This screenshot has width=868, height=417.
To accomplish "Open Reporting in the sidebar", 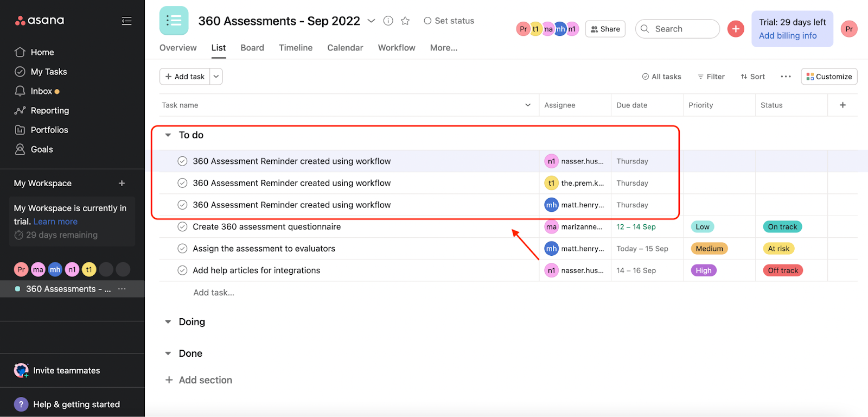I will coord(49,110).
